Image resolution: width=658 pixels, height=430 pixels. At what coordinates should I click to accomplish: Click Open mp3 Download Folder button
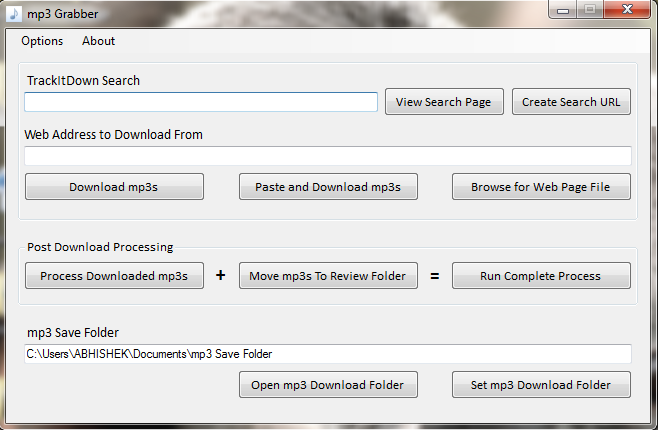click(328, 385)
